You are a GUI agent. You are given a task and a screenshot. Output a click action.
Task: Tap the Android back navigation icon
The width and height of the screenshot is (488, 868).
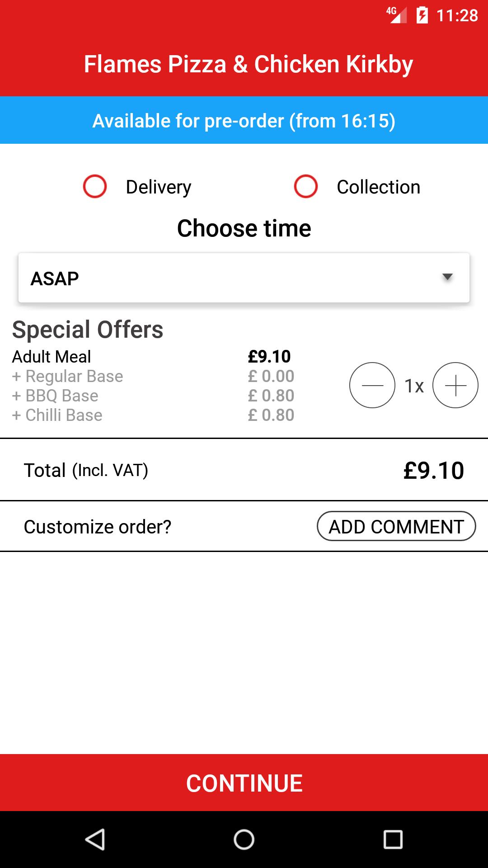click(x=95, y=840)
